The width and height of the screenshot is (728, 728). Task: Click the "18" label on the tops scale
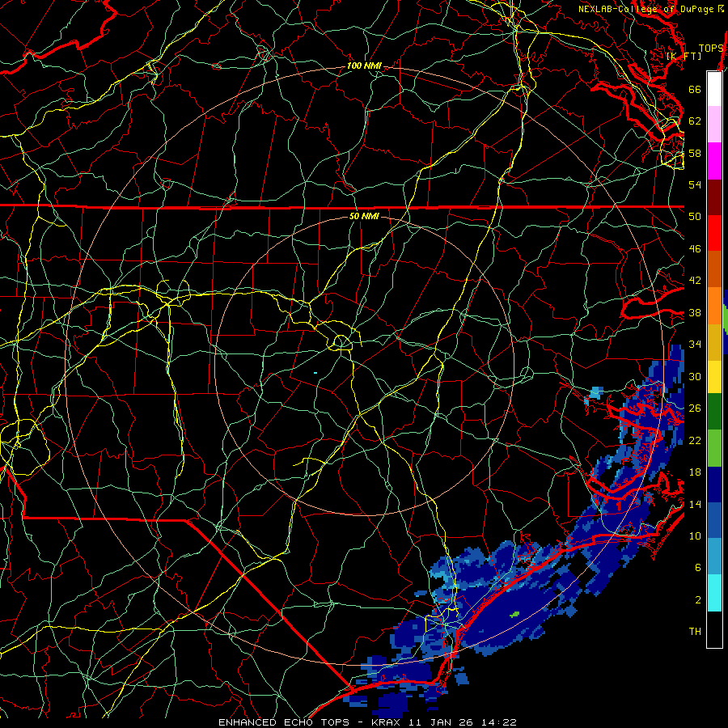pos(695,472)
